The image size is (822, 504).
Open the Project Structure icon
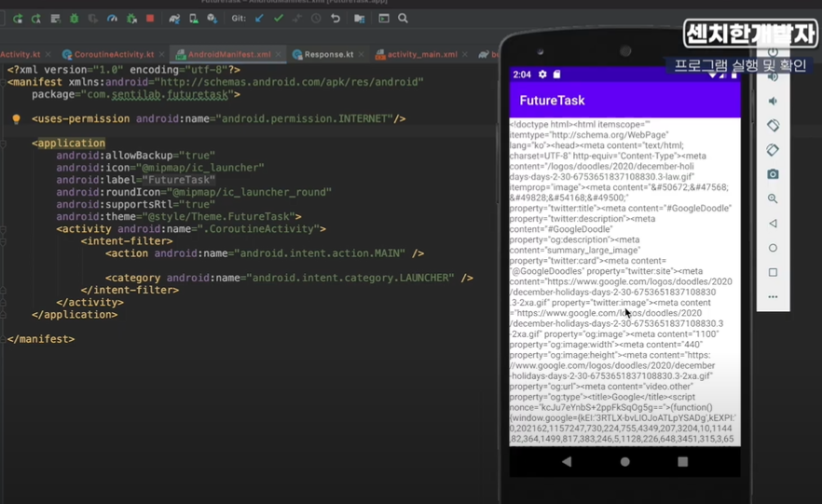click(359, 19)
